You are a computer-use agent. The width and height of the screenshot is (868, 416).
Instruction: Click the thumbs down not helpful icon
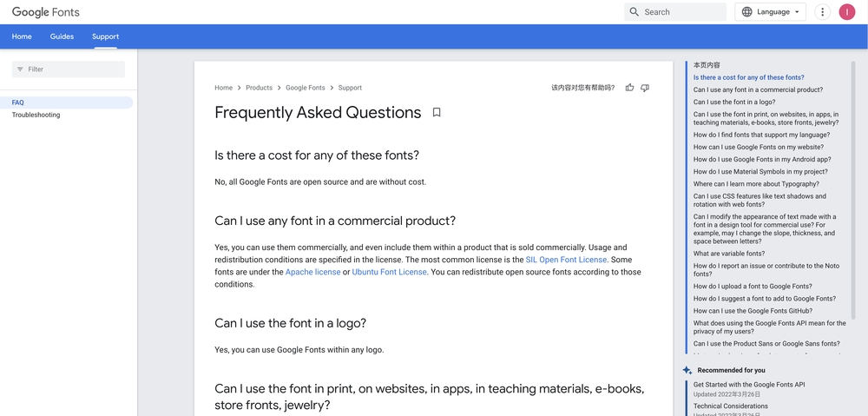click(x=645, y=88)
